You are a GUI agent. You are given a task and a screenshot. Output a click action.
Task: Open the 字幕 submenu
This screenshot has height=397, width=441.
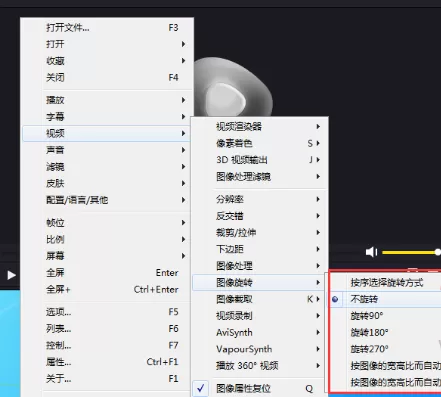pyautogui.click(x=108, y=117)
